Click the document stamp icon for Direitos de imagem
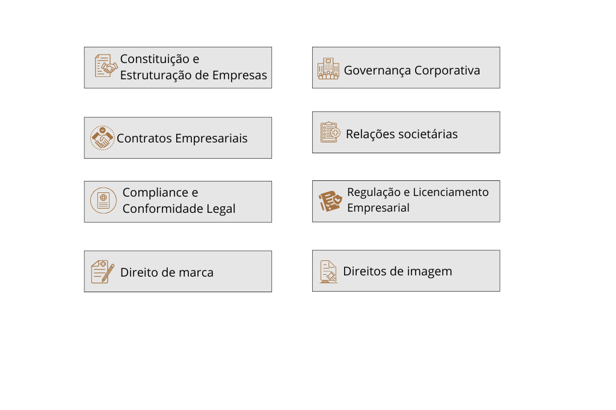Viewport: 616px width, 410px height. [328, 271]
